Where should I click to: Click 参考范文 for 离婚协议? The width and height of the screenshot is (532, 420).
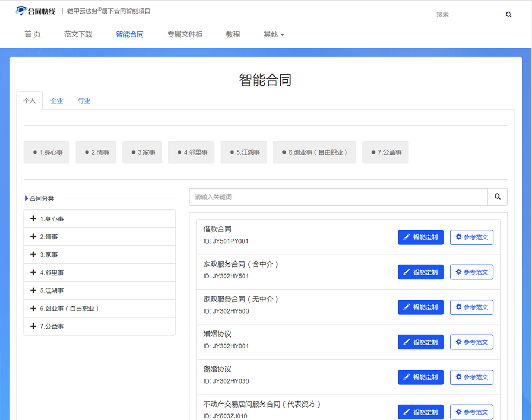[x=472, y=377]
